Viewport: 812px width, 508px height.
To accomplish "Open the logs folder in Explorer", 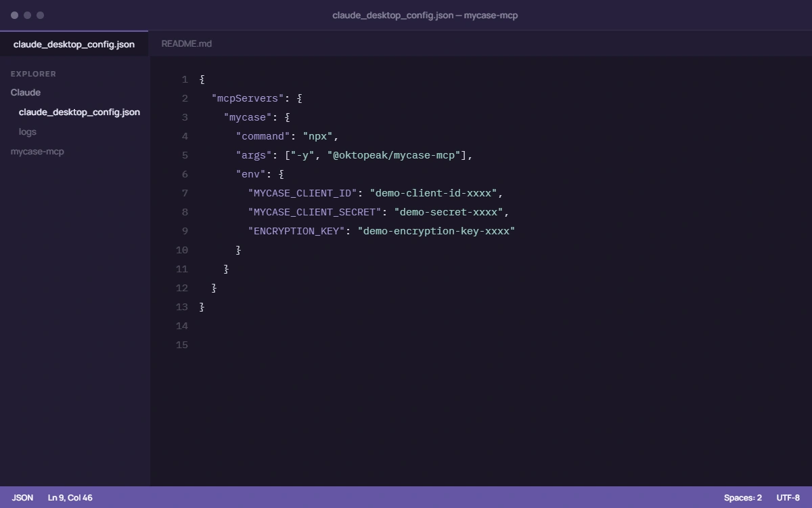I will tap(28, 131).
